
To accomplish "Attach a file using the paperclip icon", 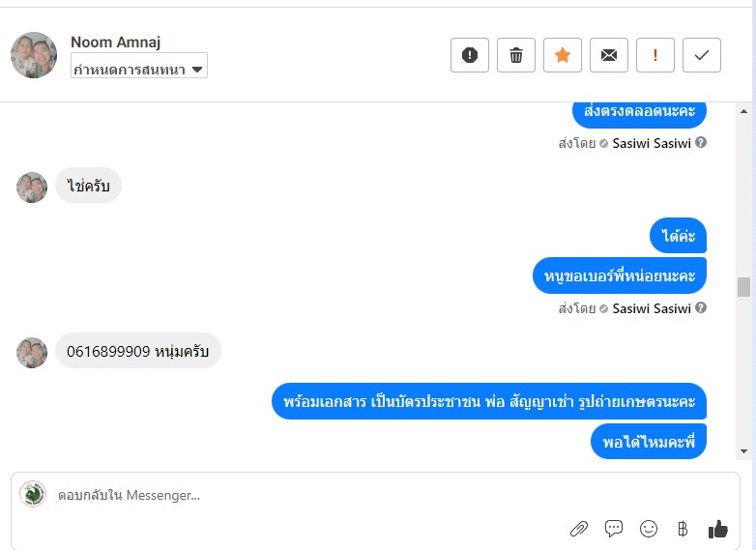I will (x=578, y=529).
